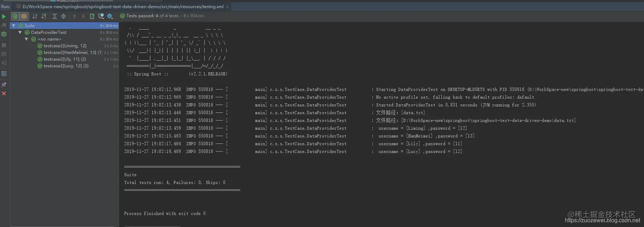
Task: Click the Suite row duration '8 s 904 ms'
Action: [x=109, y=26]
